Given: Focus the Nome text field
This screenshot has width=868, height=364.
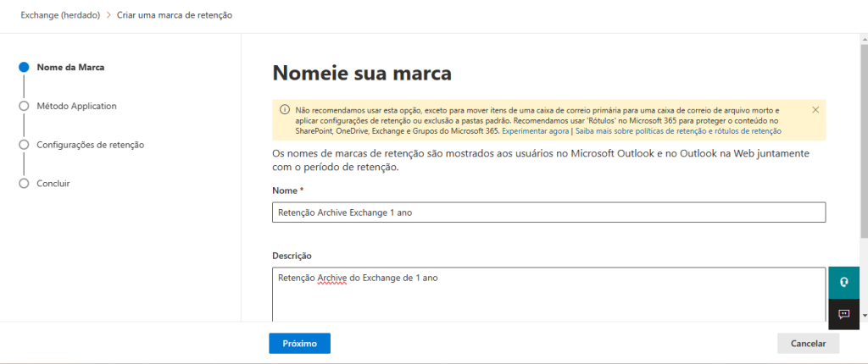Looking at the screenshot, I should click(548, 212).
